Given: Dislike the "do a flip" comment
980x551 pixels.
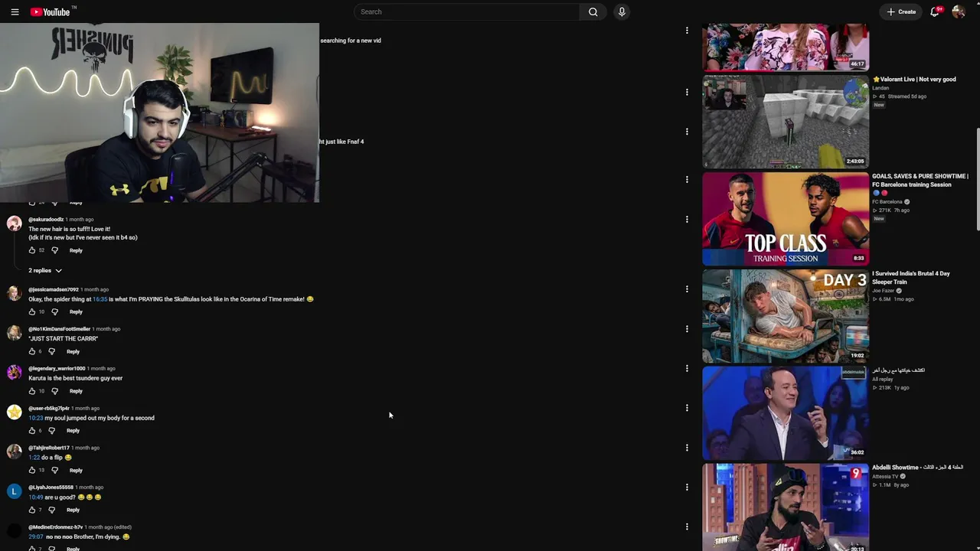Looking at the screenshot, I should point(54,470).
